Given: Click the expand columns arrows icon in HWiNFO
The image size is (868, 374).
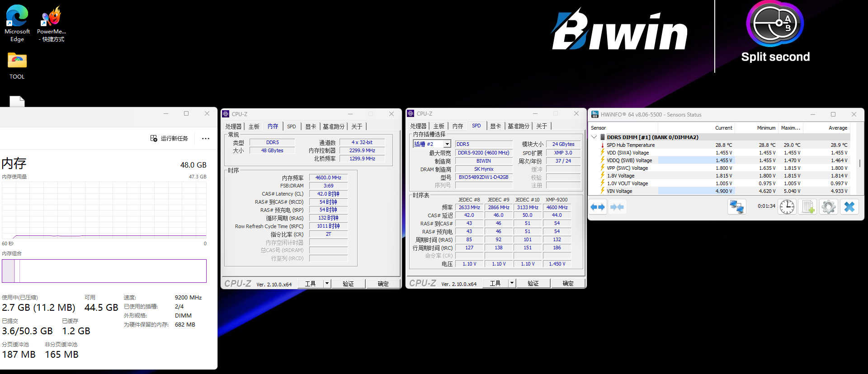Looking at the screenshot, I should point(598,207).
